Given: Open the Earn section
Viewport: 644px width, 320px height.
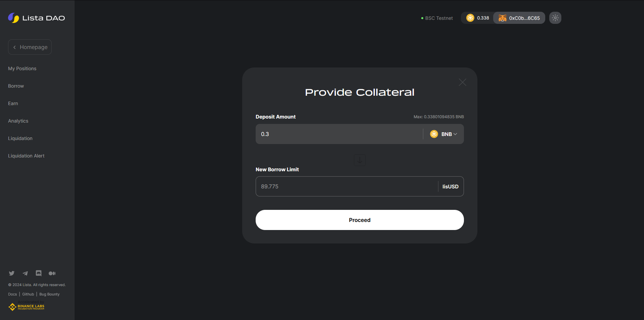Looking at the screenshot, I should coord(13,103).
